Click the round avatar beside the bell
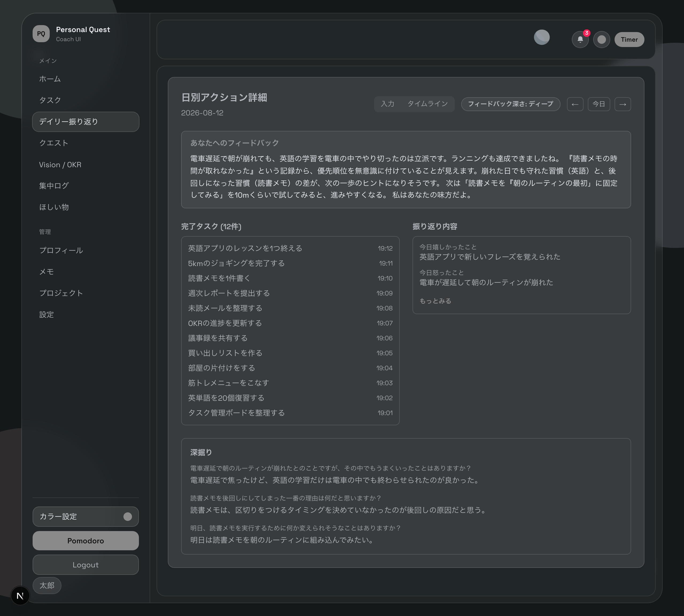Viewport: 684px width, 616px height. tap(601, 40)
